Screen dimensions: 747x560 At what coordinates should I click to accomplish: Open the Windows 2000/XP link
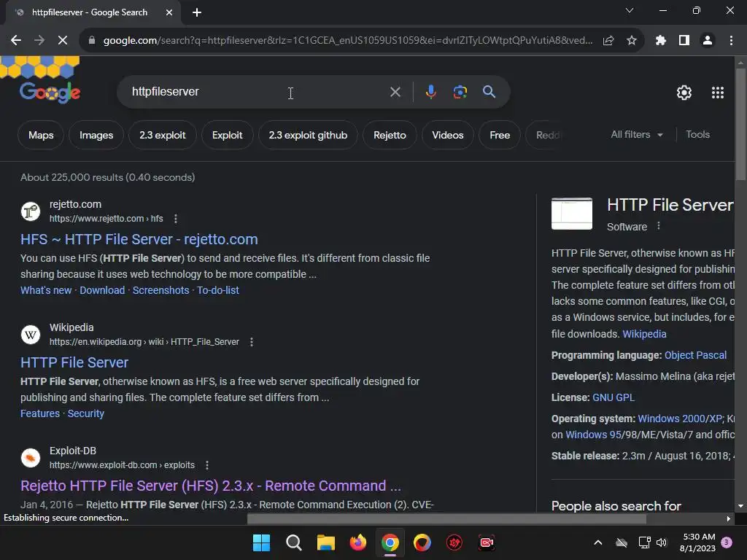(x=680, y=419)
